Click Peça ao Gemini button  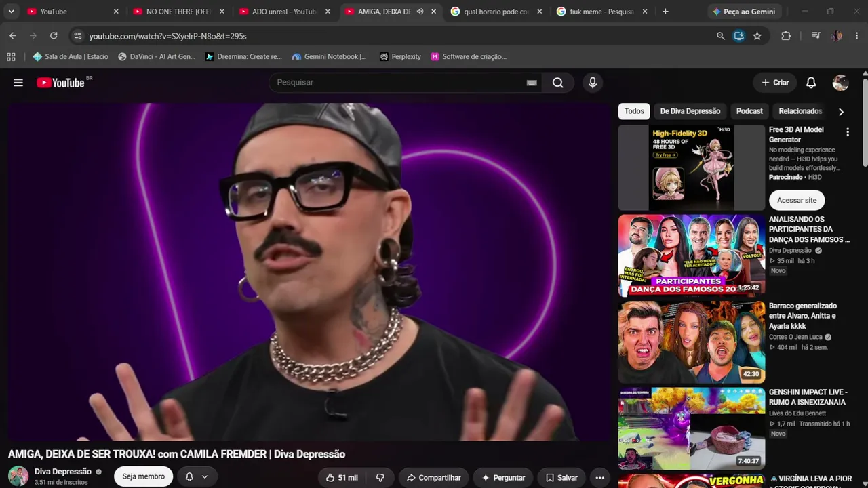pos(743,12)
